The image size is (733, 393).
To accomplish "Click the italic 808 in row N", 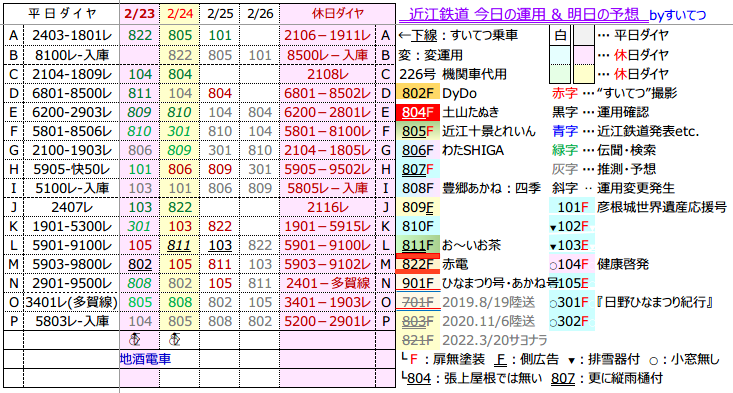I will (140, 283).
